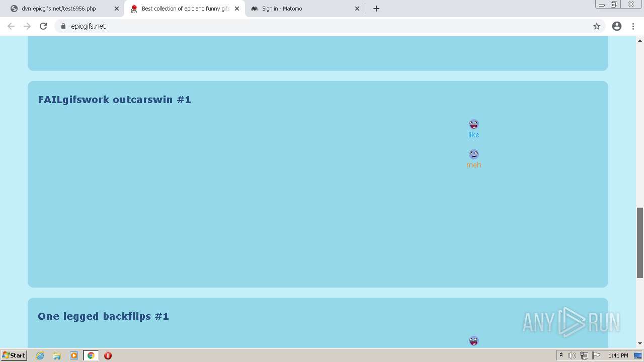This screenshot has width=644, height=362.
Task: Open One legged backflips #1 heading
Action: click(x=104, y=316)
